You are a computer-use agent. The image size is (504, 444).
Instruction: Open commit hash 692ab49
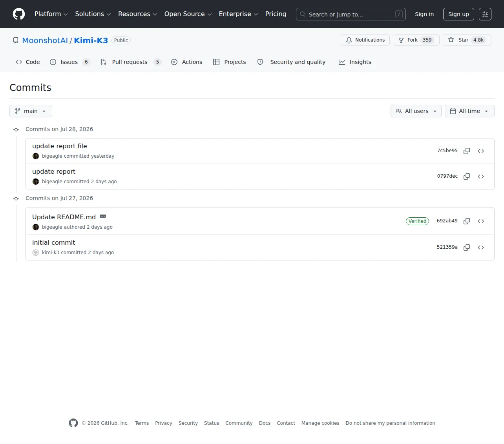pyautogui.click(x=447, y=221)
